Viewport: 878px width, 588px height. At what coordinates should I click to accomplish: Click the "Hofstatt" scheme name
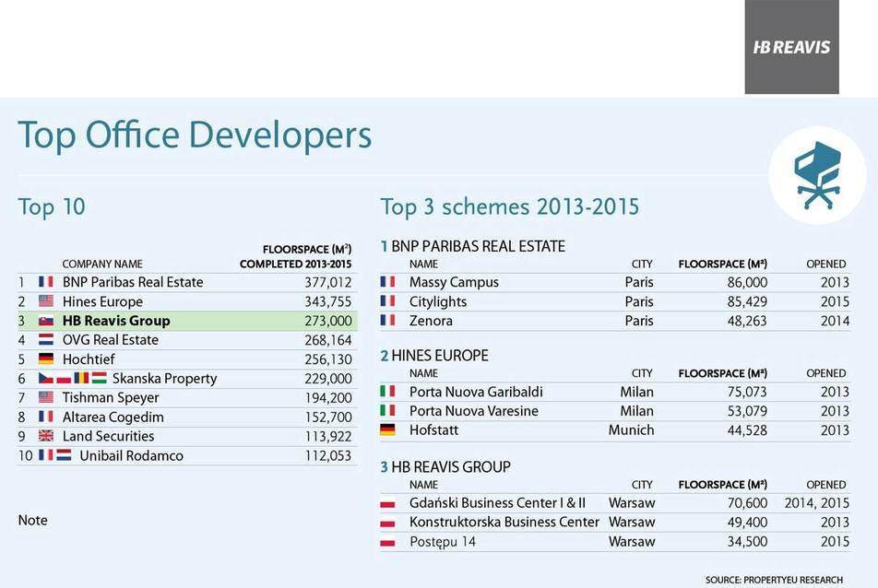point(434,430)
